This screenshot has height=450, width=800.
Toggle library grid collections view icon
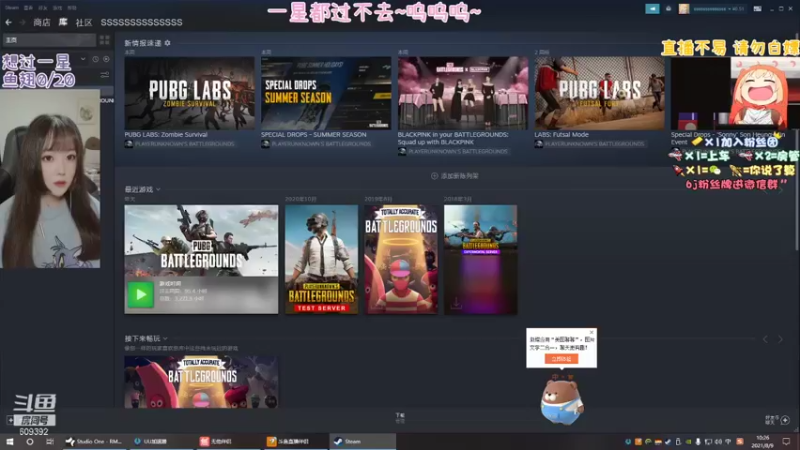pyautogui.click(x=105, y=40)
